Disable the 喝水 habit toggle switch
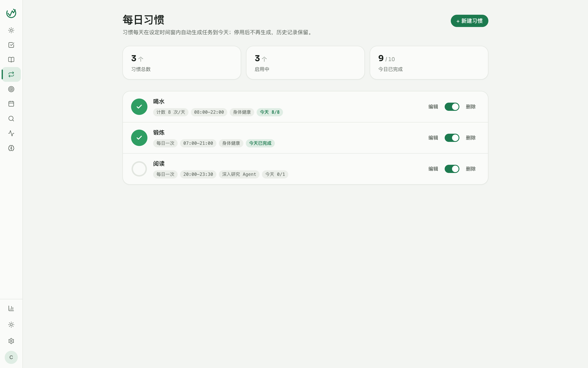 tap(452, 107)
